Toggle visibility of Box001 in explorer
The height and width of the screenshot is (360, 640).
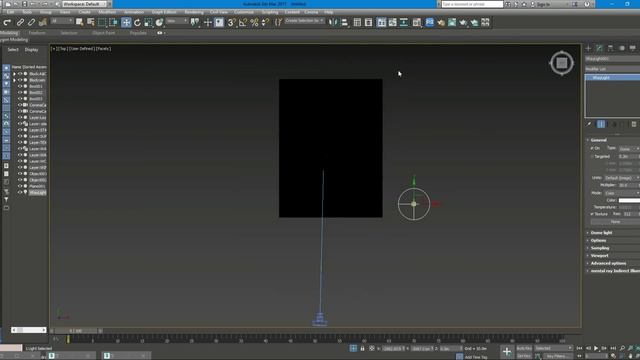(x=20, y=86)
